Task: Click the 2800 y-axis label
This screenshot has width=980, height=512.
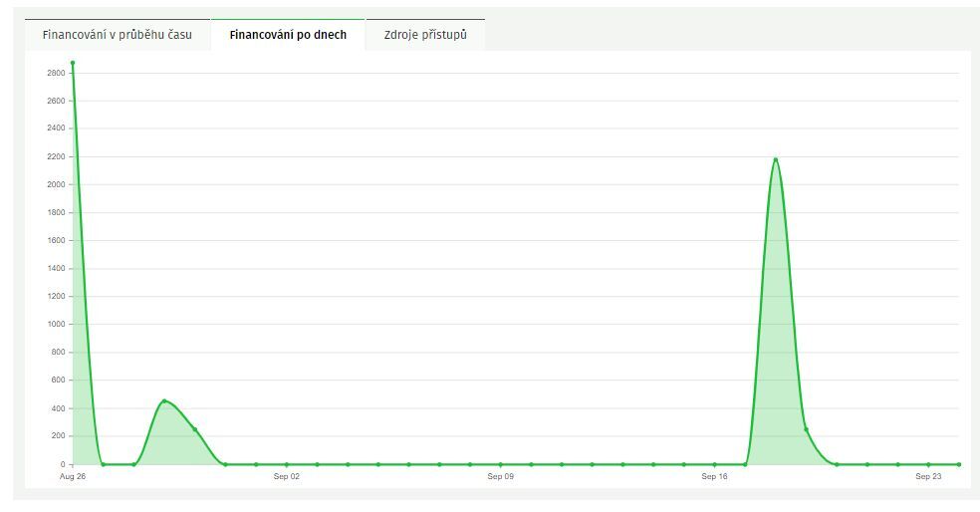Action: tap(56, 73)
